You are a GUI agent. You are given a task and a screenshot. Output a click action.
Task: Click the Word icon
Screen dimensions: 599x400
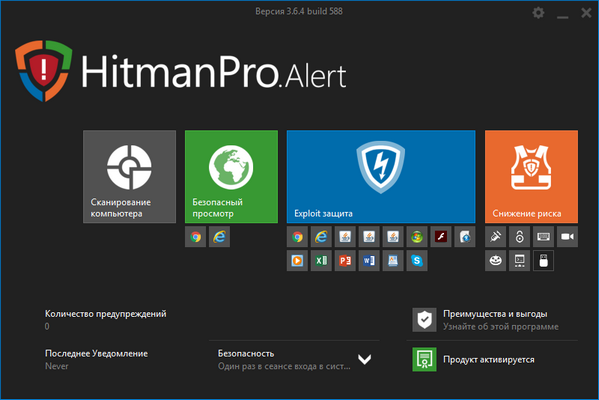pos(369,261)
